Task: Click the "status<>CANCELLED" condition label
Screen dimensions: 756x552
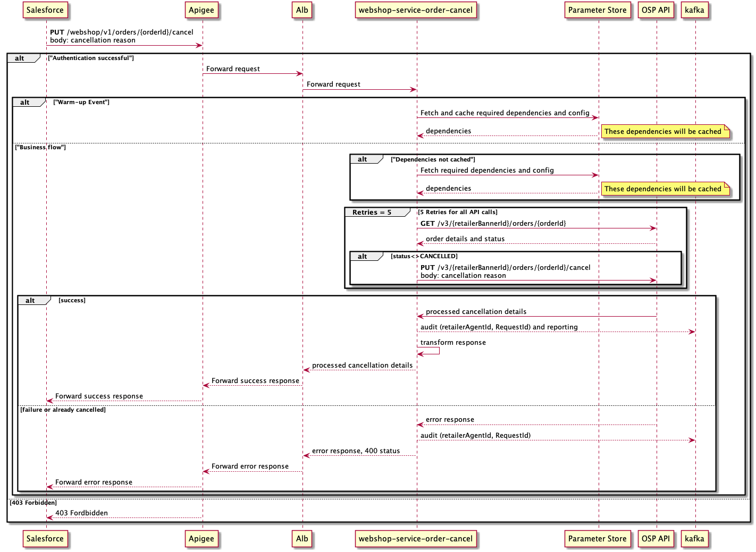Action: (x=424, y=256)
